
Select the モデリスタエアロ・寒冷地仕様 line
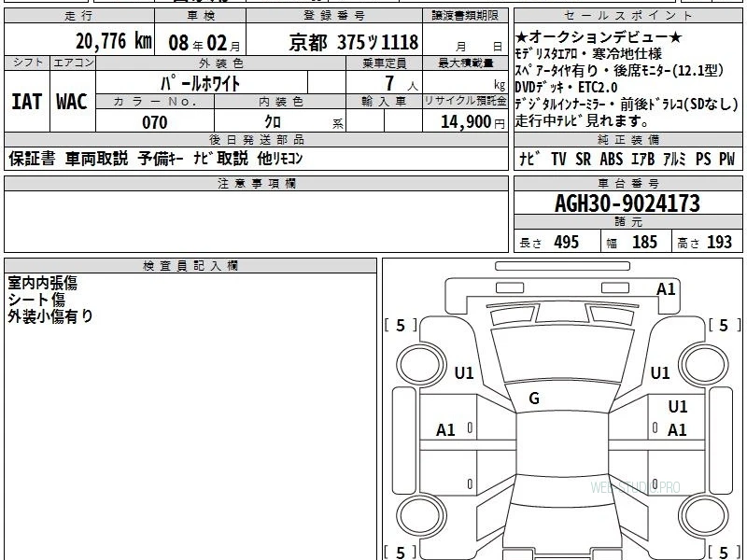click(x=588, y=53)
